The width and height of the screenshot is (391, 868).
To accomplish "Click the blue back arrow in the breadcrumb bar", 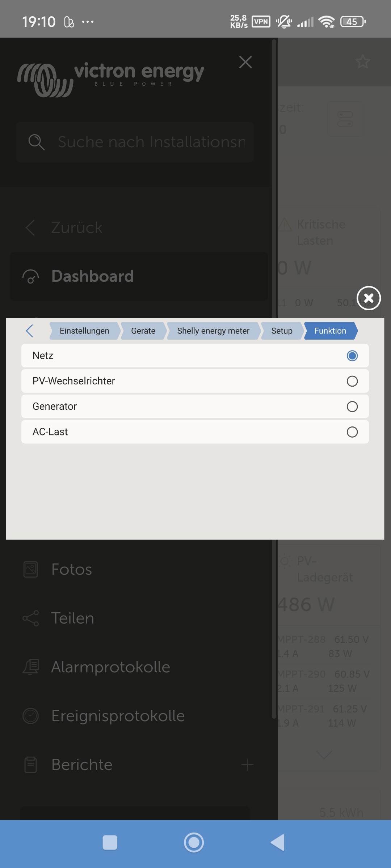I will pyautogui.click(x=30, y=331).
